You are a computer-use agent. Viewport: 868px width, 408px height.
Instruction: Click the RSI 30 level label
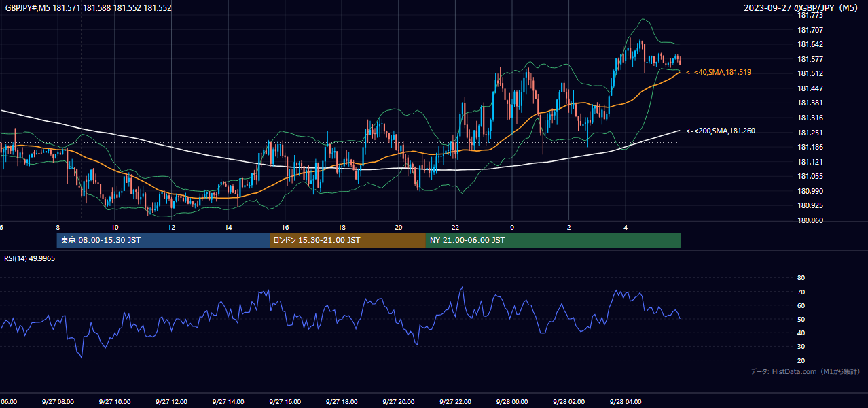click(x=801, y=347)
